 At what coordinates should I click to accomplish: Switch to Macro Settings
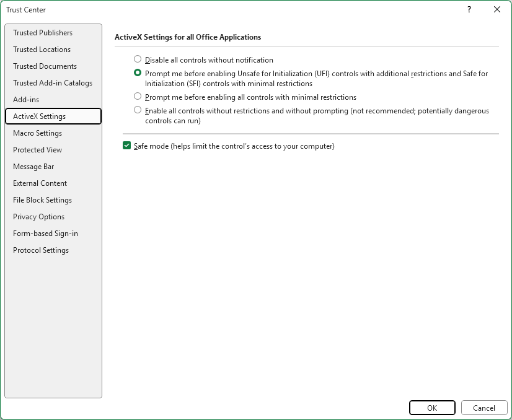point(37,133)
